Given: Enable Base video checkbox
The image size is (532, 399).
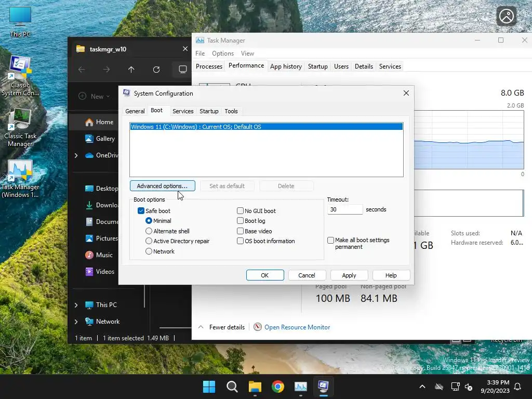Looking at the screenshot, I should [x=240, y=231].
